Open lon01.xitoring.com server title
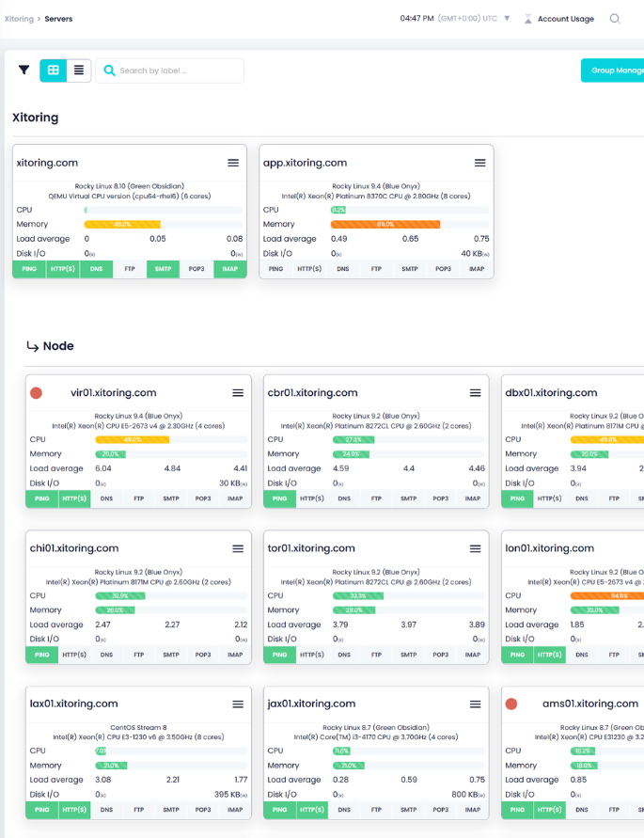This screenshot has width=644, height=838. [549, 548]
